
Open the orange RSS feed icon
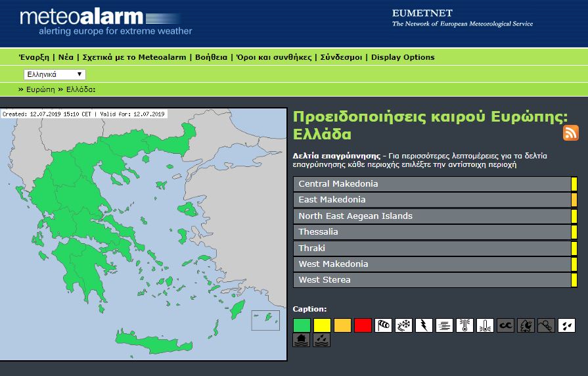click(x=571, y=133)
